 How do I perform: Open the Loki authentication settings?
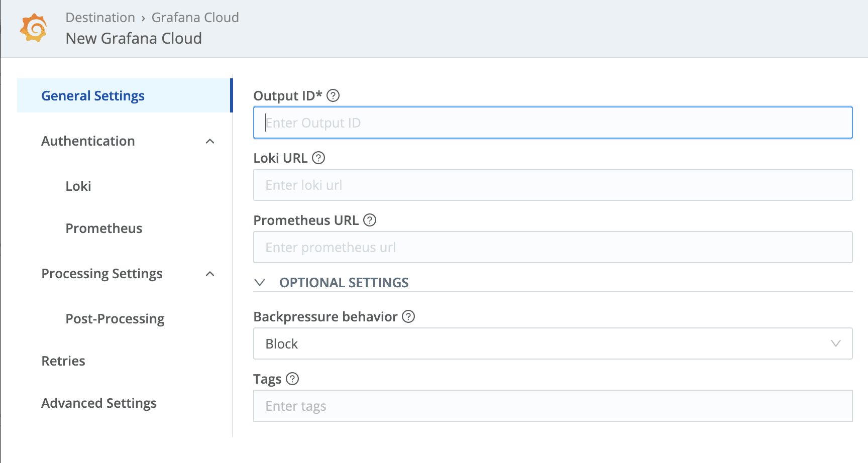78,186
